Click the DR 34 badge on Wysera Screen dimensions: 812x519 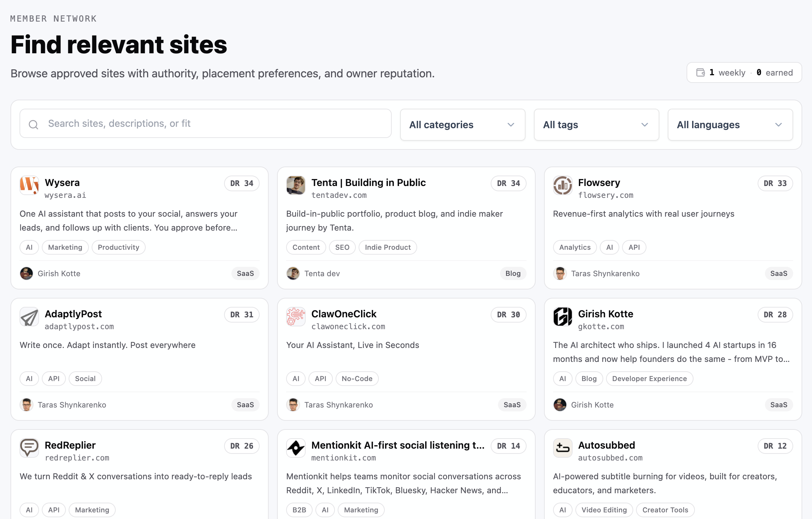242,183
